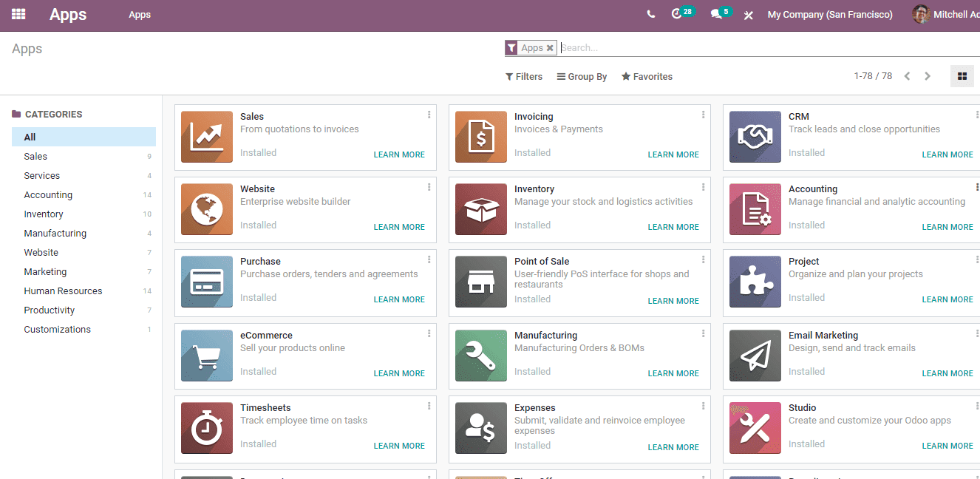The height and width of the screenshot is (479, 980).
Task: Select the Marketing category
Action: point(84,271)
